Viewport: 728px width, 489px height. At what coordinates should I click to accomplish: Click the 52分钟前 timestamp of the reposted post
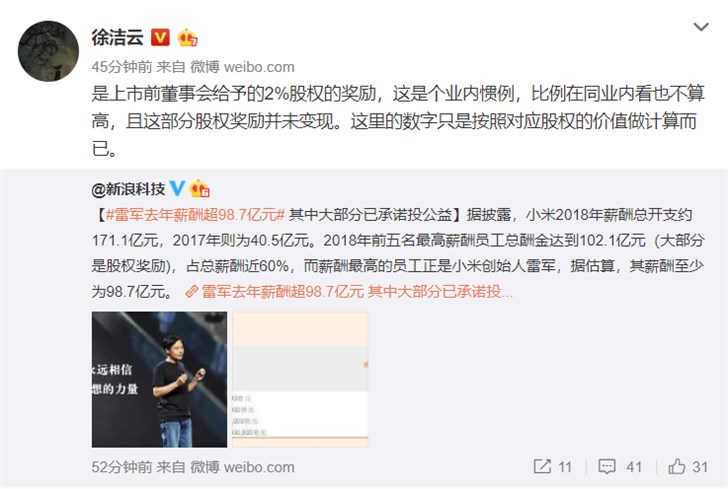point(122,467)
